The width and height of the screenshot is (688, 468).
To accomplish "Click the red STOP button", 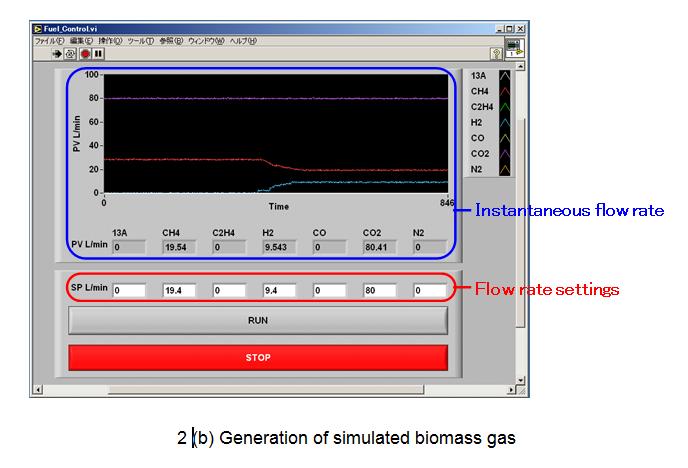I will coord(258,357).
